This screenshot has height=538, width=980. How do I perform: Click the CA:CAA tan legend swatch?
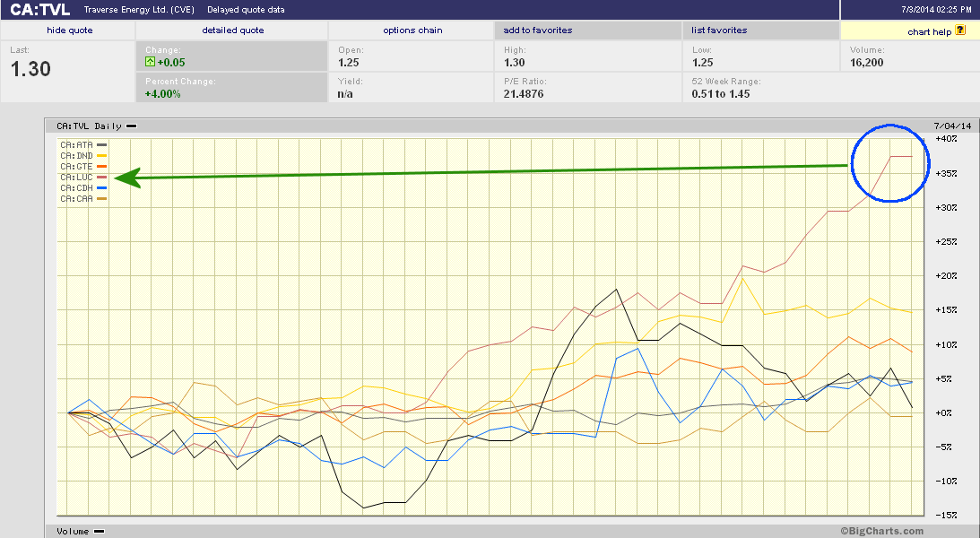[x=102, y=199]
